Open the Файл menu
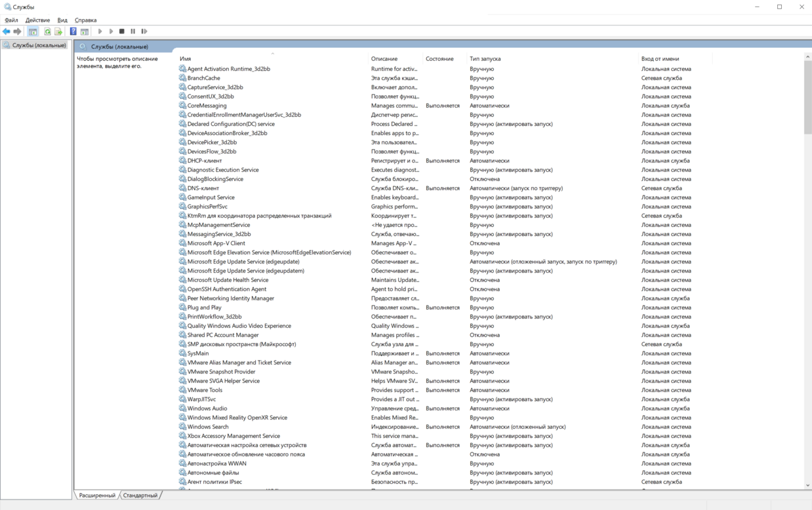Image resolution: width=812 pixels, height=510 pixels. 11,20
